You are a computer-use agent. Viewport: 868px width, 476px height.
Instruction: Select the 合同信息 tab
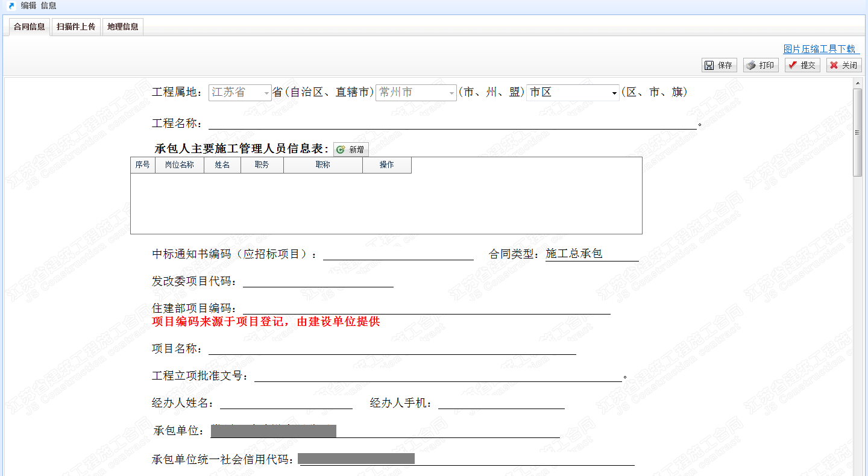(29, 27)
